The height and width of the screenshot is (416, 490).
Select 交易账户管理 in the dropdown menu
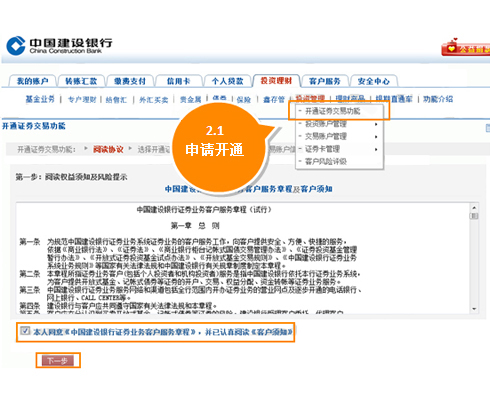[326, 136]
